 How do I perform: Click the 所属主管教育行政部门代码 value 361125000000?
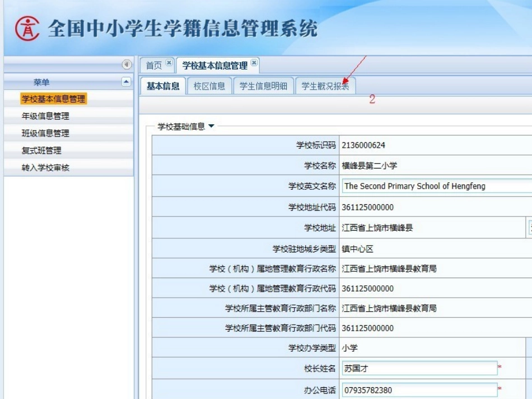pos(367,328)
